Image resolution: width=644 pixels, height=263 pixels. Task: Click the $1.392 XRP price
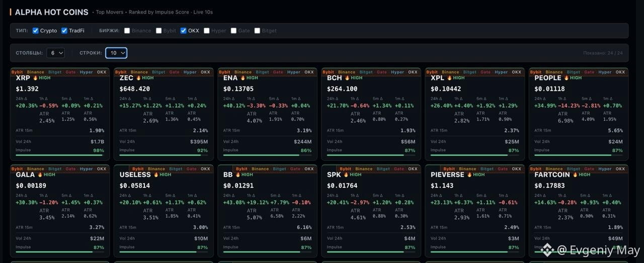click(27, 89)
